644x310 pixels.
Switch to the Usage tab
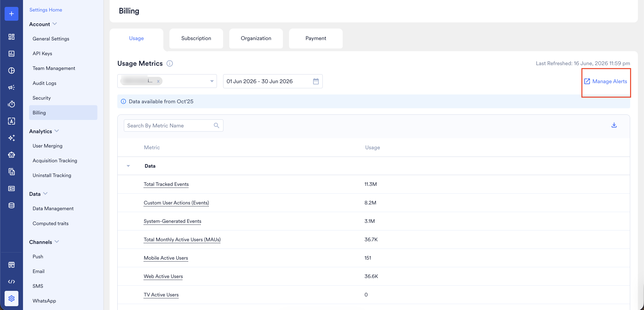tap(136, 38)
